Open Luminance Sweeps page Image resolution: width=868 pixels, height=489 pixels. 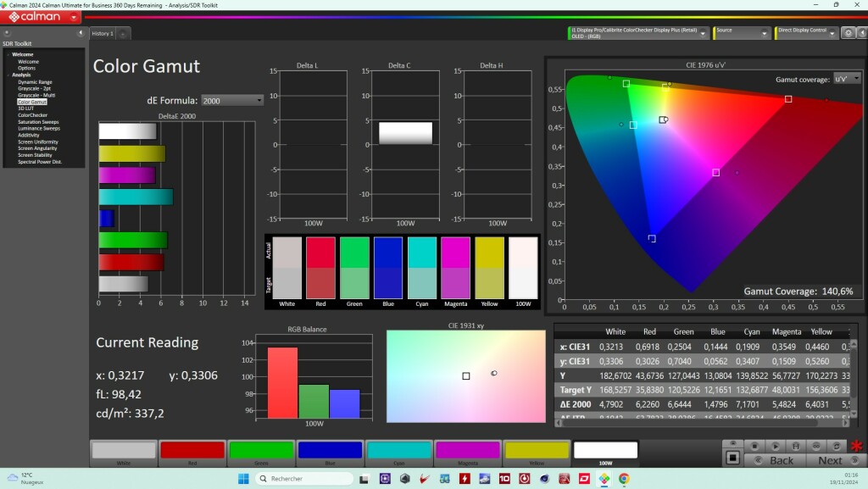39,128
